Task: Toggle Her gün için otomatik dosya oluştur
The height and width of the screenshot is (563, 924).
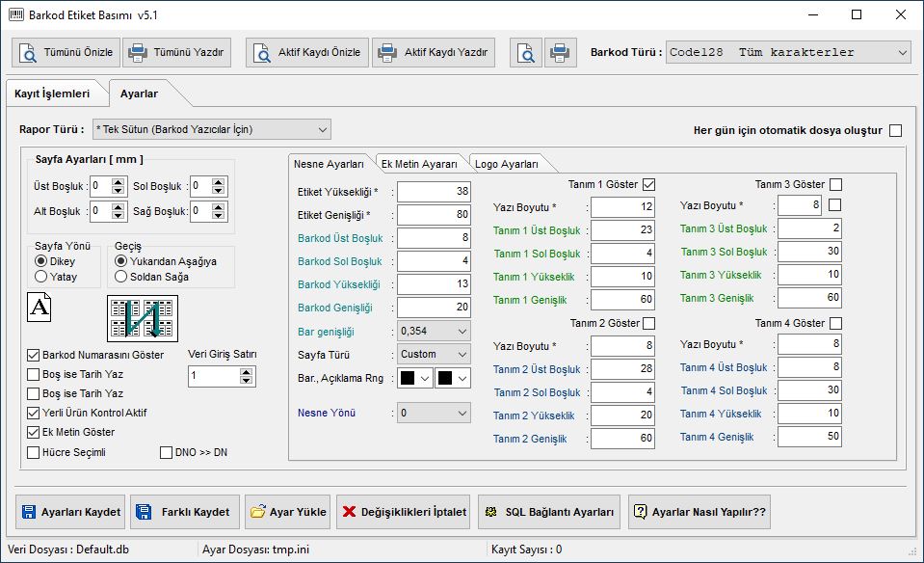Action: 896,130
